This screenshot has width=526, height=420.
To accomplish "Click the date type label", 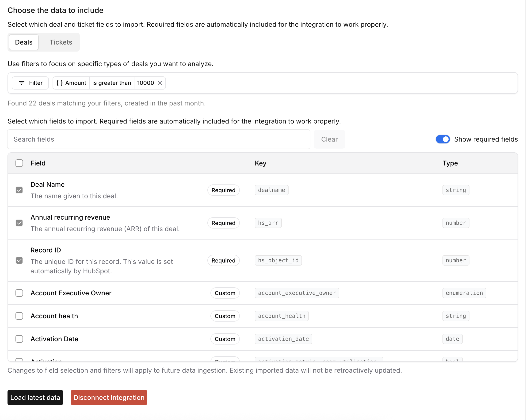I will click(x=452, y=339).
